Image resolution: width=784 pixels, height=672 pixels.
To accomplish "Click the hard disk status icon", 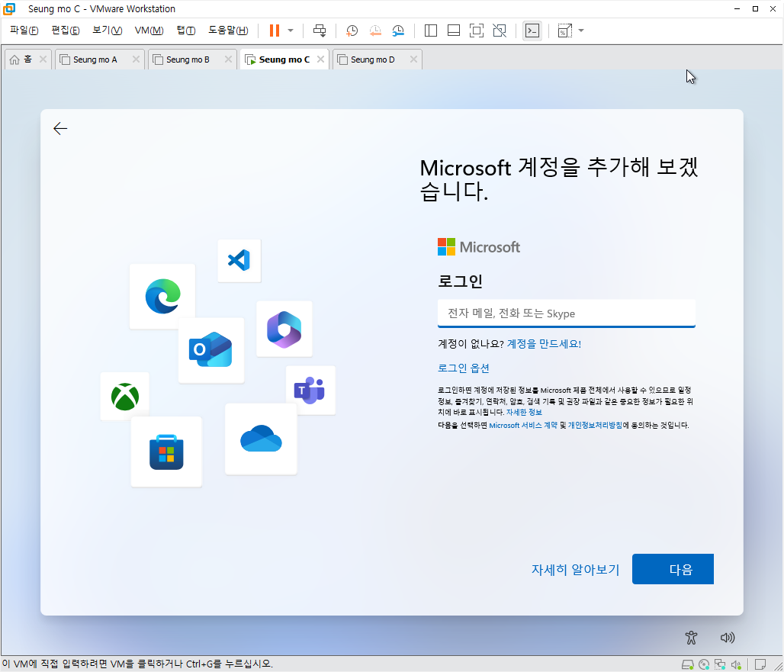I will pyautogui.click(x=687, y=664).
